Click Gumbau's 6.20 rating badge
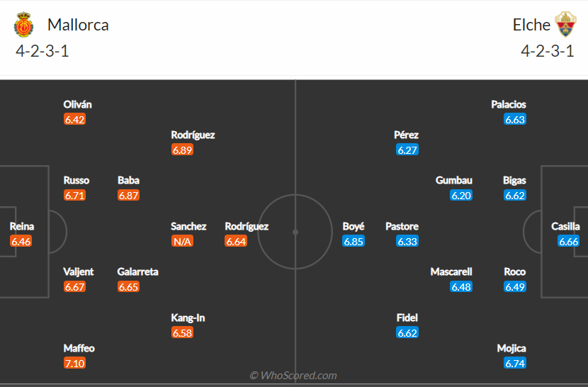 point(461,195)
